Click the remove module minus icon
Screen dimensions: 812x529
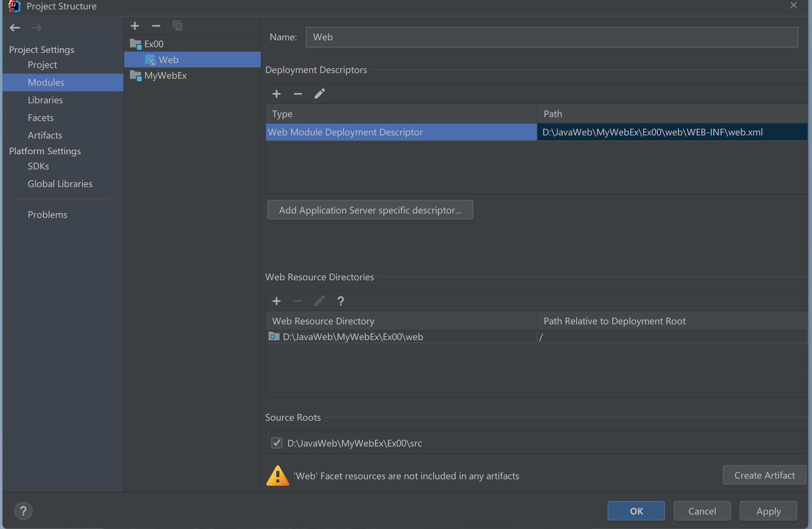pyautogui.click(x=156, y=26)
